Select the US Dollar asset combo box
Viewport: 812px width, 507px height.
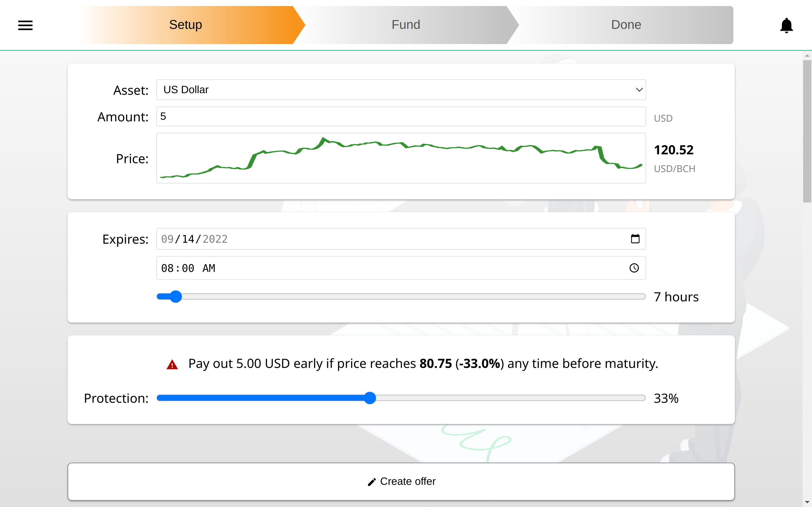(401, 90)
